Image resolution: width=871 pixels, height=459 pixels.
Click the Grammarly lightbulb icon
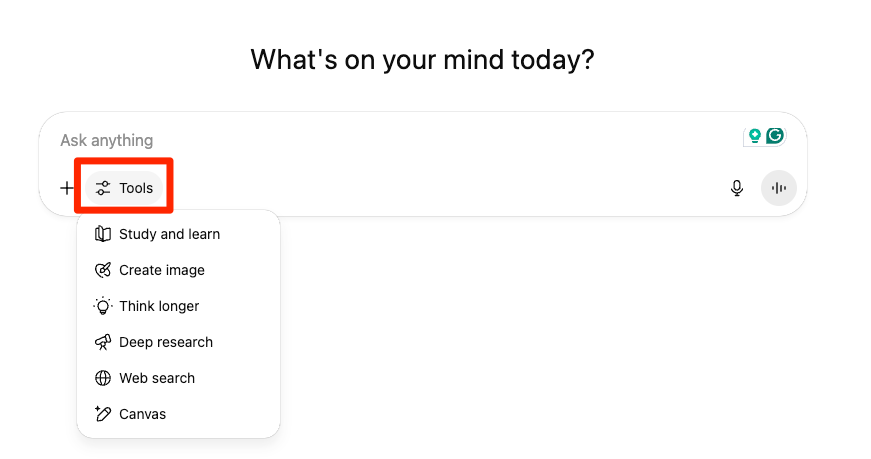(x=755, y=136)
